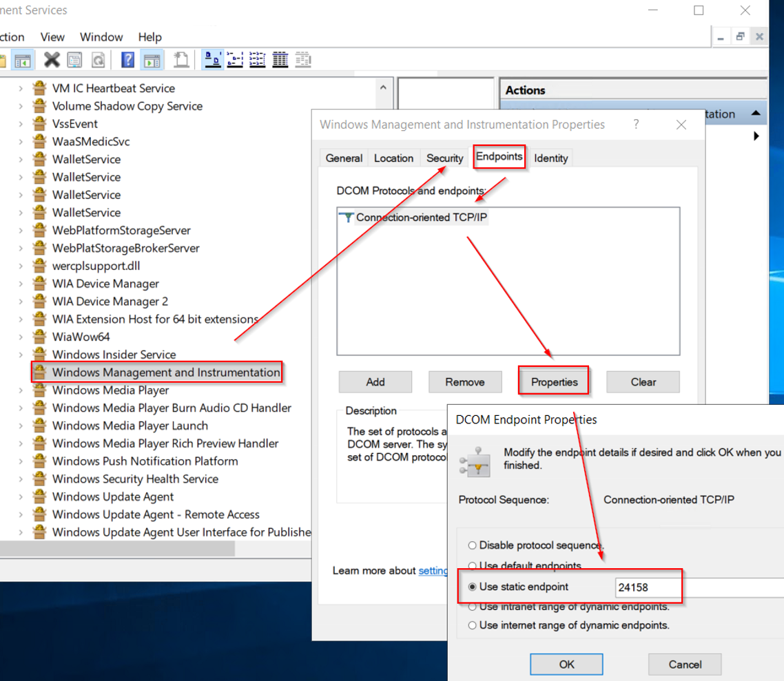784x681 pixels.
Task: Select Use static endpoint radio button
Action: pyautogui.click(x=472, y=587)
